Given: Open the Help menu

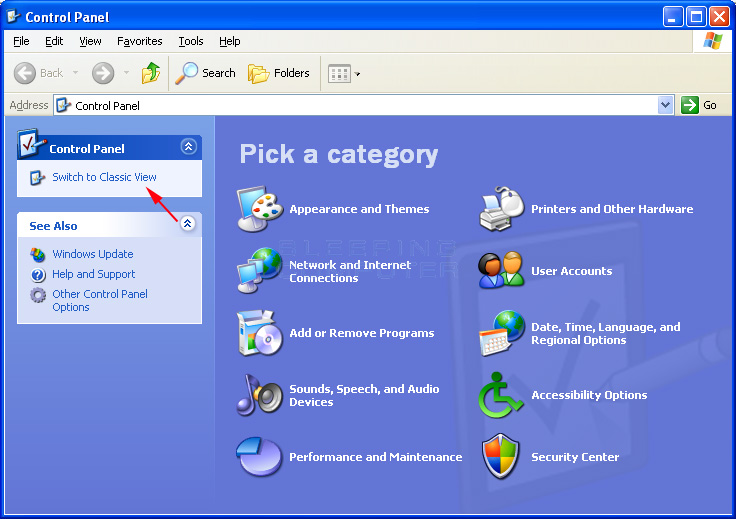Looking at the screenshot, I should tap(230, 41).
